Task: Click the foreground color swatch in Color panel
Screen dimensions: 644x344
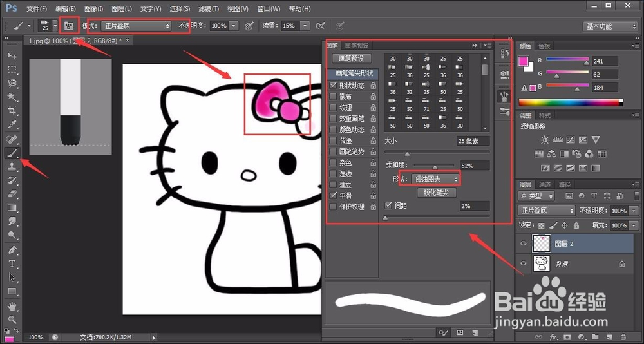Action: click(523, 61)
